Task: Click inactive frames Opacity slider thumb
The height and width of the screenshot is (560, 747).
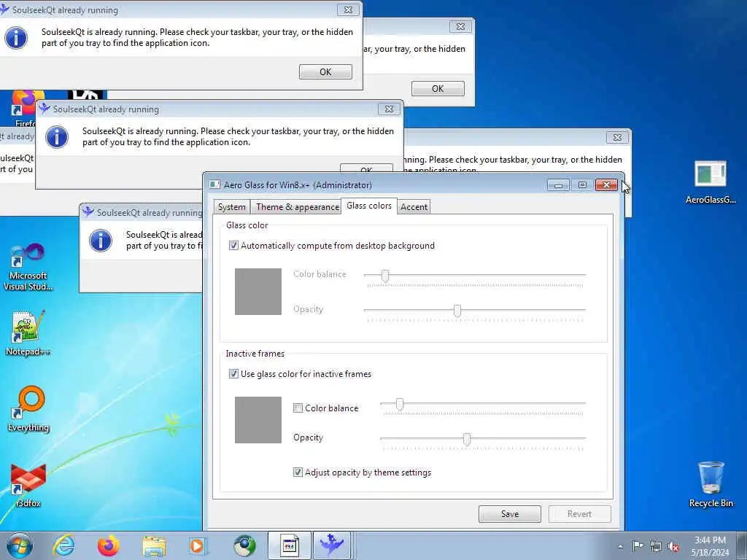Action: [x=467, y=438]
